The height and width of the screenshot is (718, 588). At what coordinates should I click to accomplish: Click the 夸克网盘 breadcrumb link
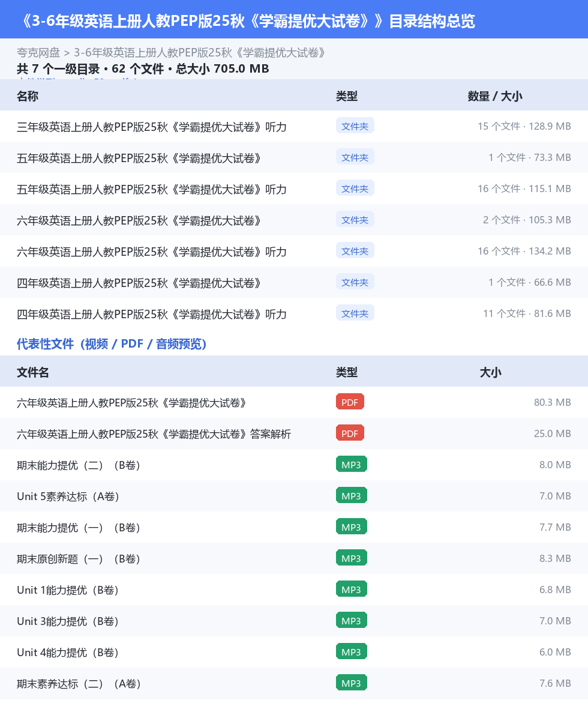click(x=38, y=53)
